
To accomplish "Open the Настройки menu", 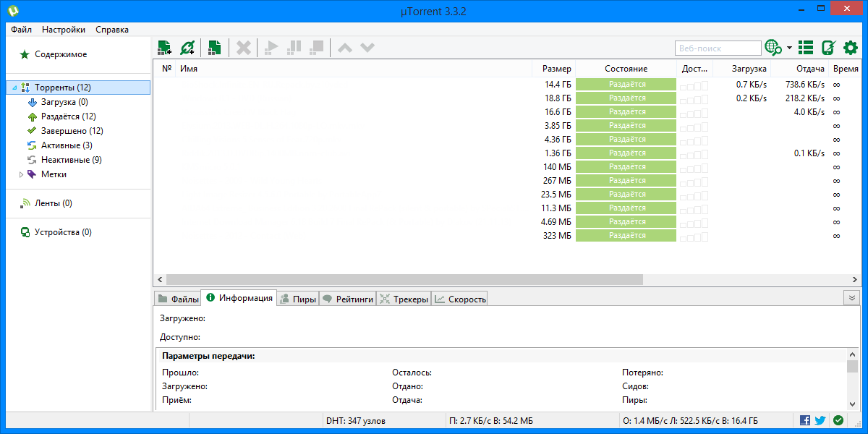I will [x=64, y=30].
